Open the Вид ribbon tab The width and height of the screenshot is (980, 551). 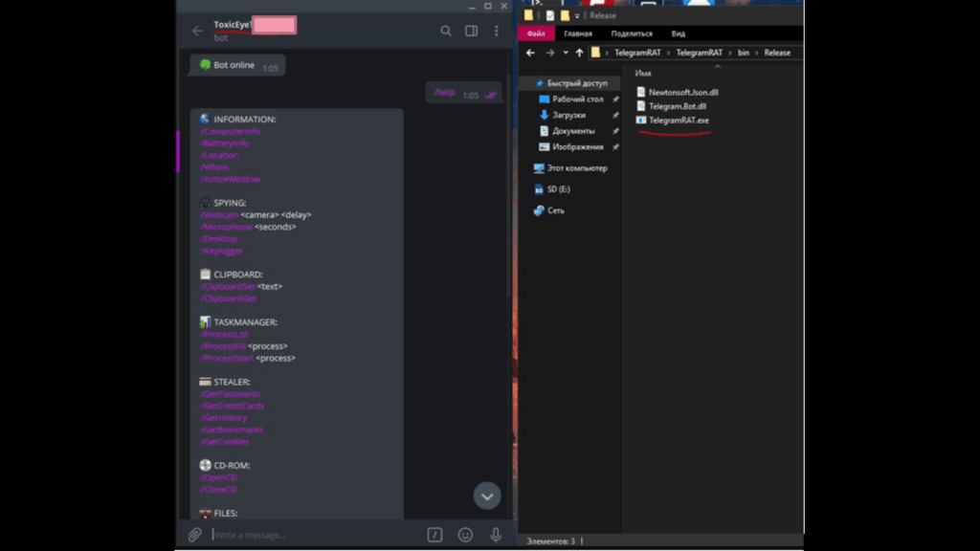click(679, 33)
